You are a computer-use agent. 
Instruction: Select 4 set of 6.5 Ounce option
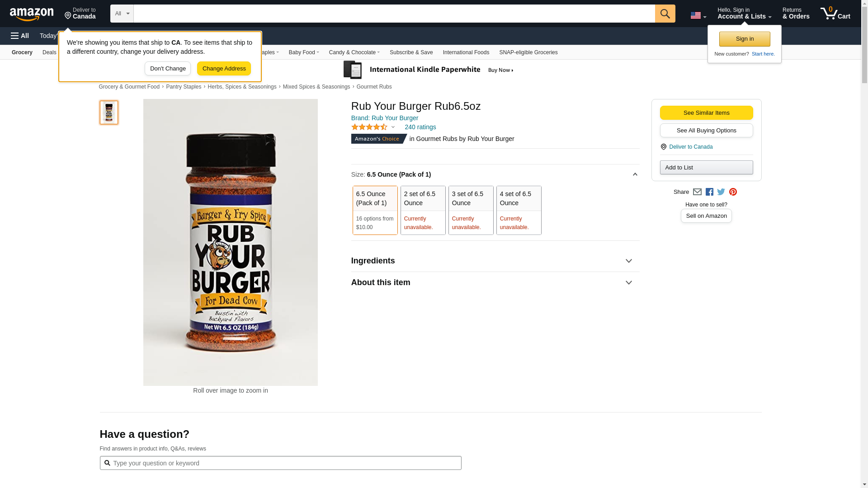519,210
